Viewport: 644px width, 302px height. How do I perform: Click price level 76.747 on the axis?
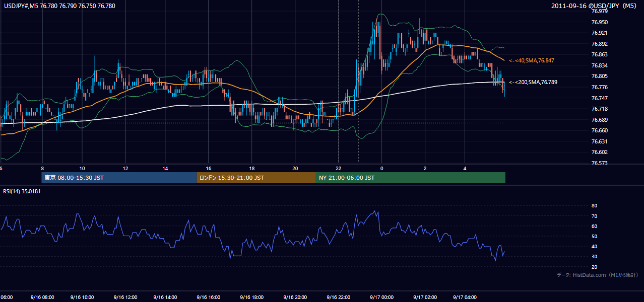tap(600, 98)
